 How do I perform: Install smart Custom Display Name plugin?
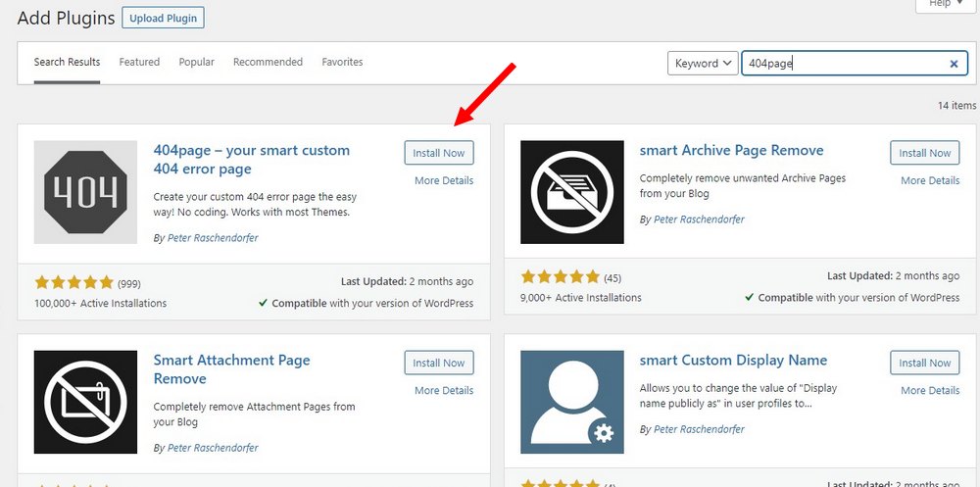point(924,364)
